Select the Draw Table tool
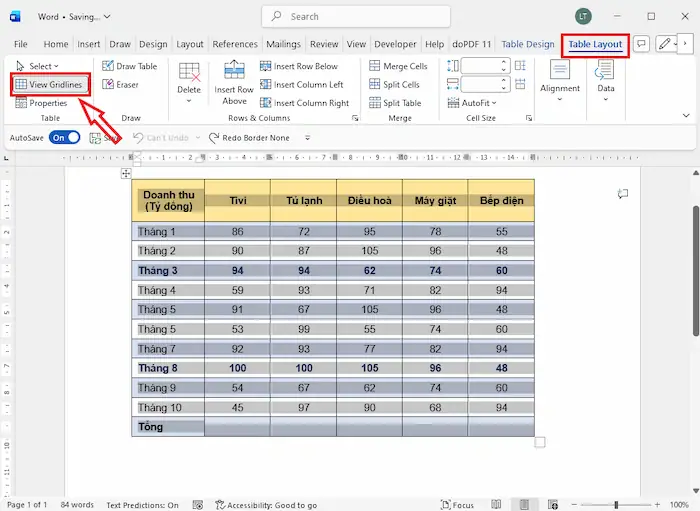 (129, 66)
